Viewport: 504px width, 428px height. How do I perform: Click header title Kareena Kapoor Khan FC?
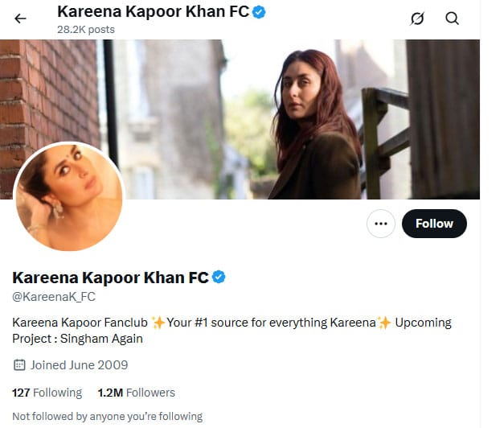(153, 12)
